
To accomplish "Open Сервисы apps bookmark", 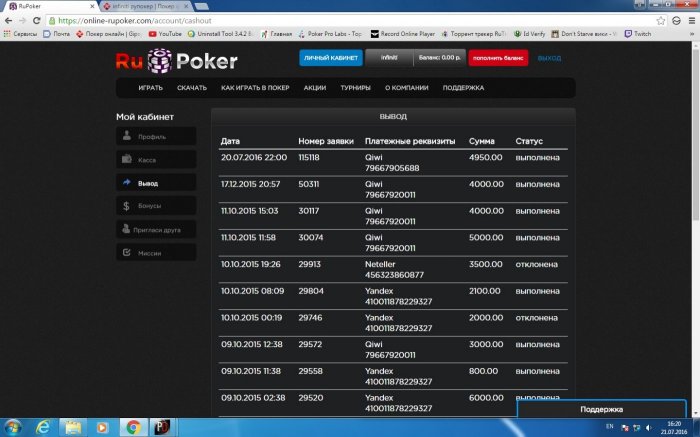I will pos(21,33).
